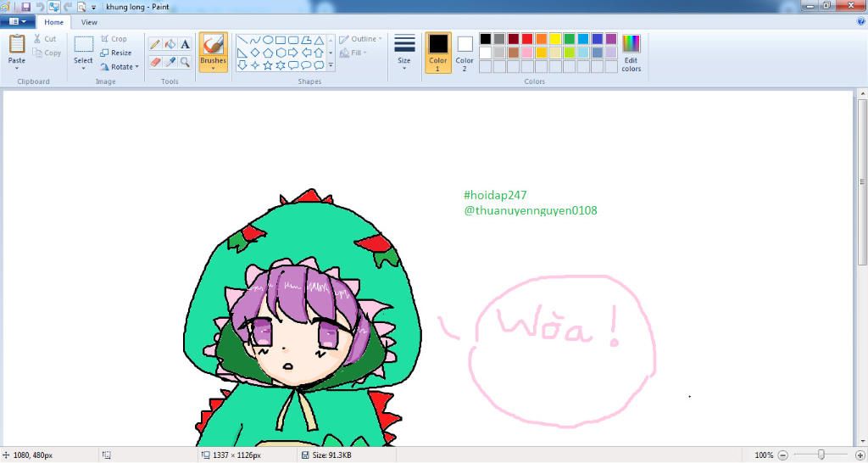Click the zoom slider handle

pyautogui.click(x=821, y=455)
